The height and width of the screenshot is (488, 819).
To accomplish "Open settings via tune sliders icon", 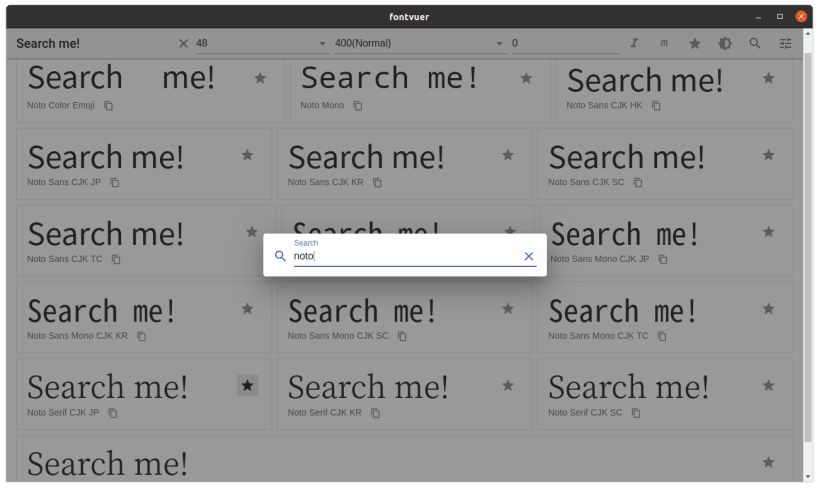I will tap(786, 43).
